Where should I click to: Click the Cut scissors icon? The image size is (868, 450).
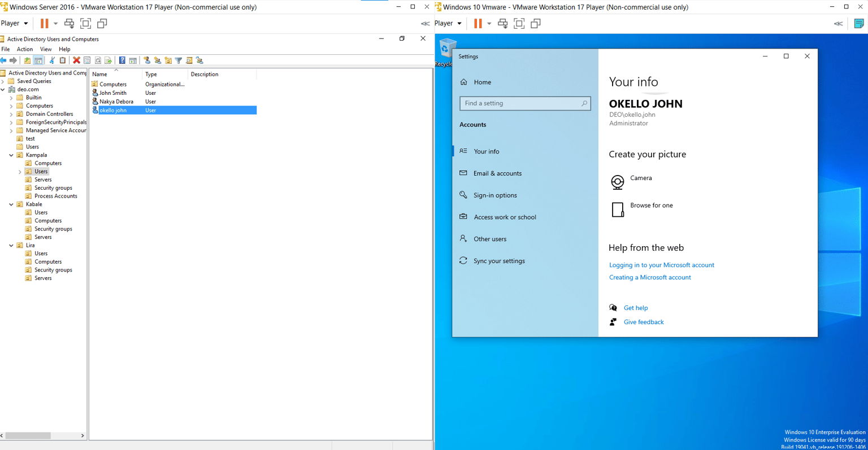coord(52,60)
